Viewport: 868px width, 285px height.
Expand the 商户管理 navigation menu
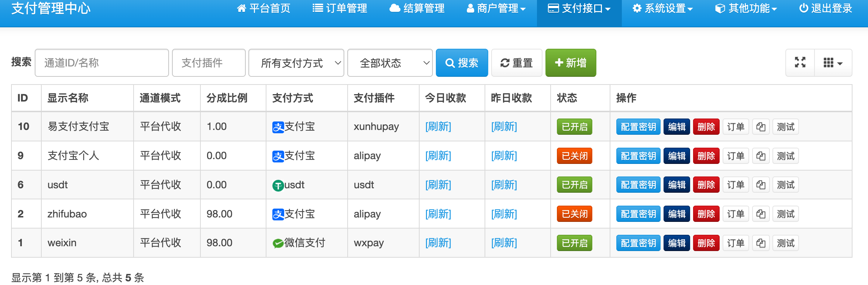496,8
